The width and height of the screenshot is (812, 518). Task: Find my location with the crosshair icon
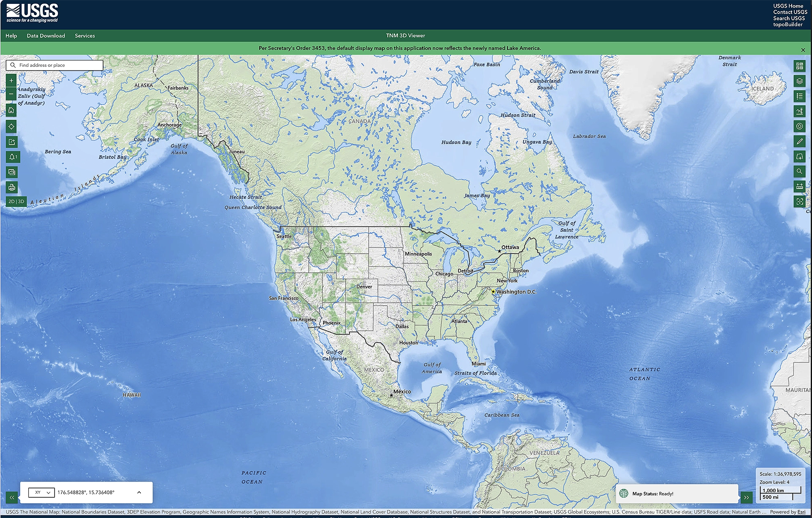point(11,126)
